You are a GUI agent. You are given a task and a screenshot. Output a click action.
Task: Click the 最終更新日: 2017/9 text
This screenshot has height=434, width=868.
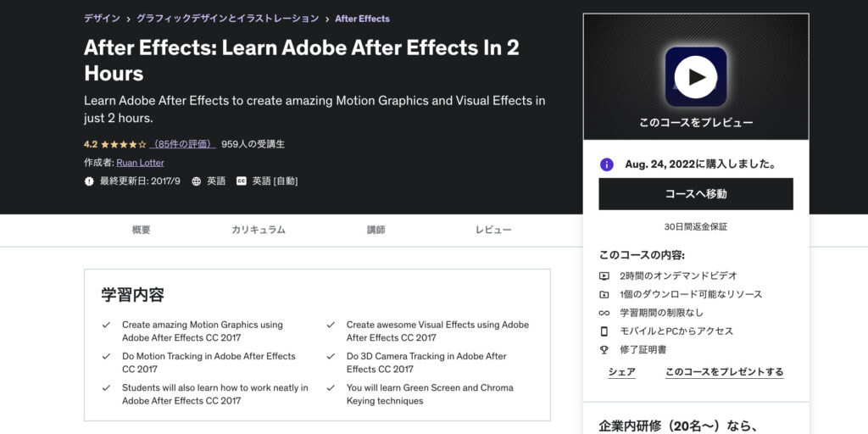click(x=140, y=181)
